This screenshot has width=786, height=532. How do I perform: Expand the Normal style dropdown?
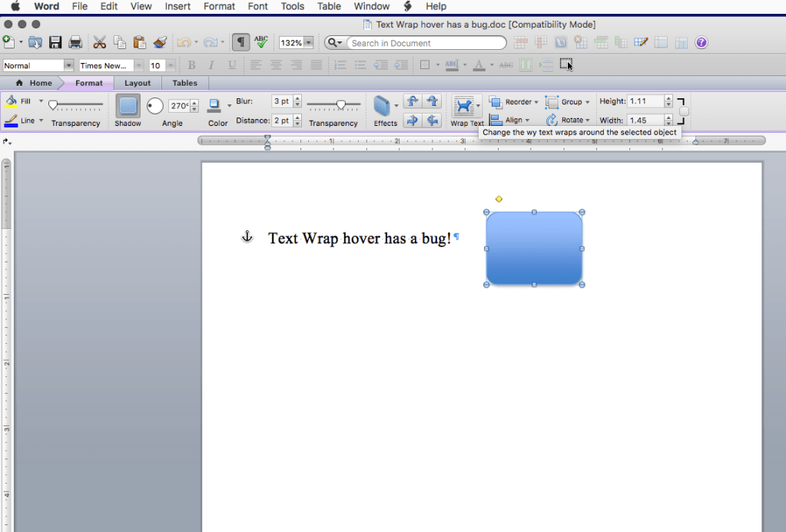point(68,65)
